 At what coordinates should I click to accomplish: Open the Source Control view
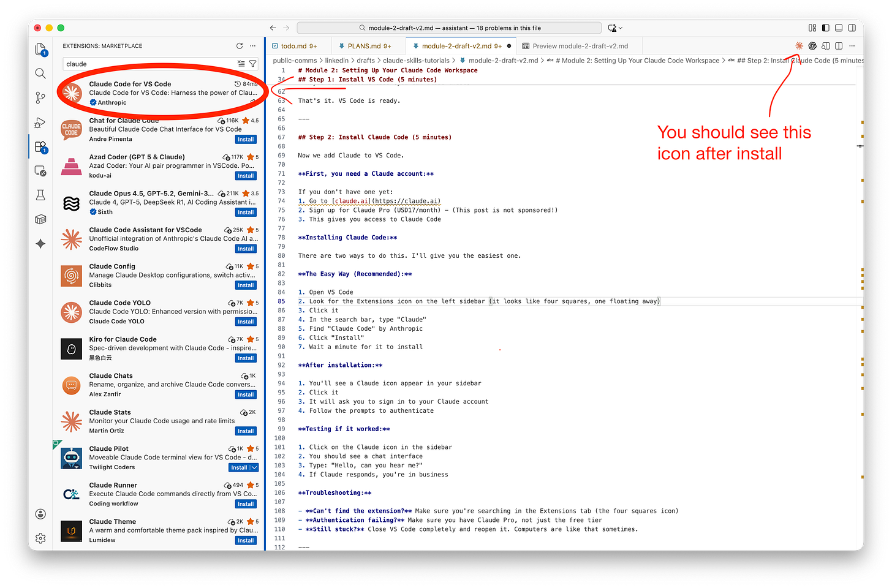tap(40, 98)
